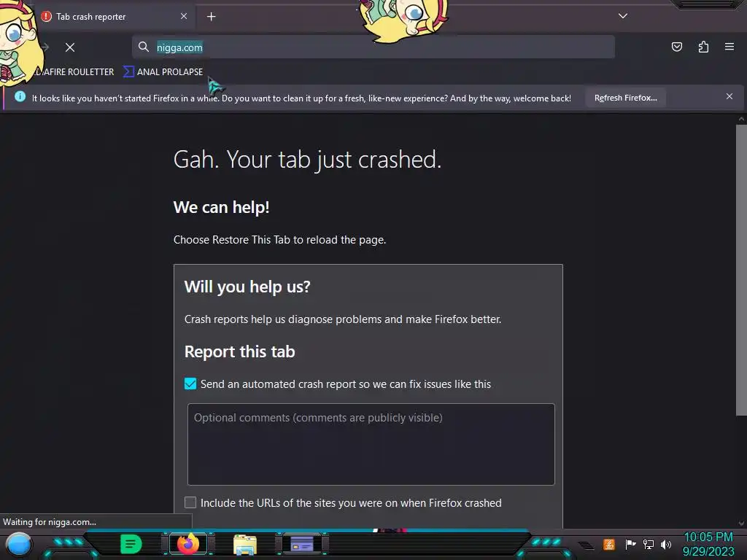Screen dimensions: 747x560
Task: Click 'Choose Restore This Tab to reload' text
Action: click(x=279, y=239)
